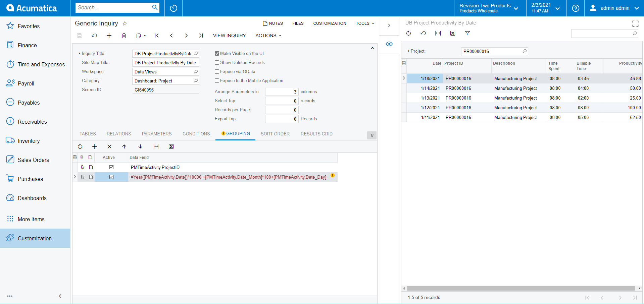Open Notes for the inquiry
This screenshot has width=644, height=304.
click(273, 23)
